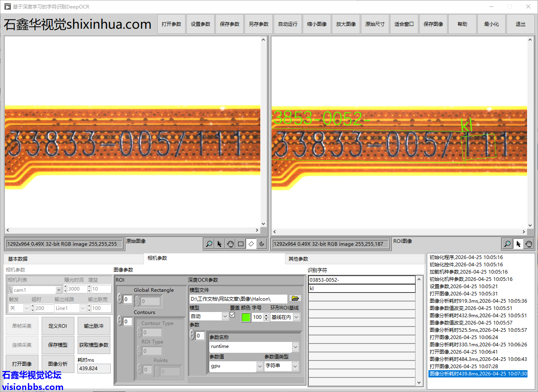
Task: Click the 打开参数 toolbar button
Action: pos(171,24)
